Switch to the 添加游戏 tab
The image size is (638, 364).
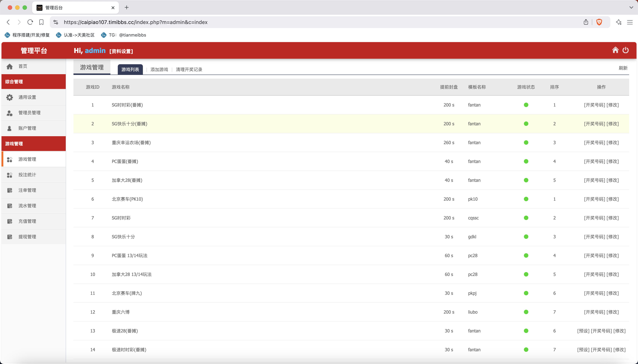coord(159,70)
